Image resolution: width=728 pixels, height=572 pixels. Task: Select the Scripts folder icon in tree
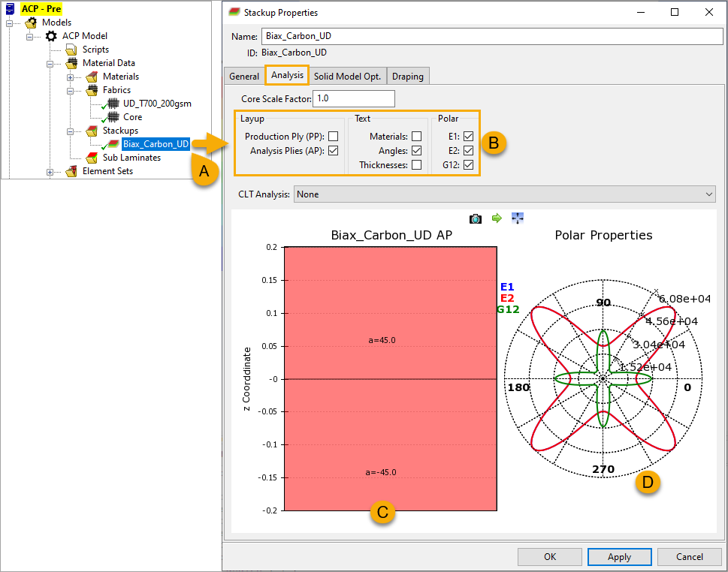coord(71,50)
